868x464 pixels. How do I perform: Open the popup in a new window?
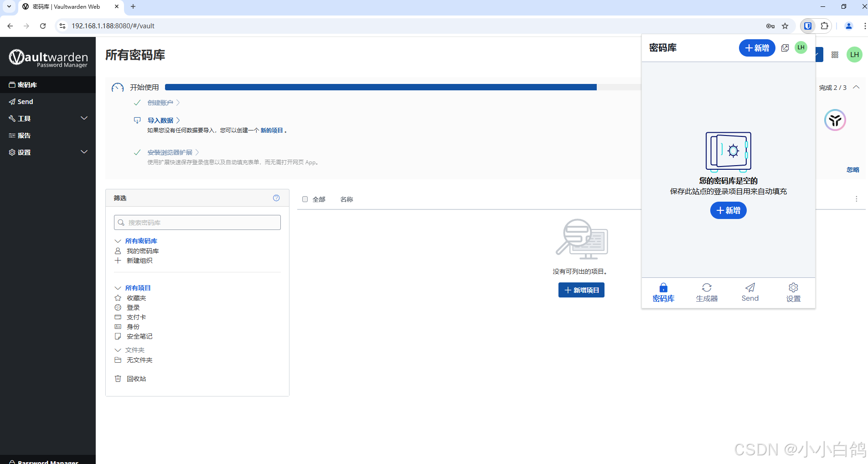click(785, 48)
